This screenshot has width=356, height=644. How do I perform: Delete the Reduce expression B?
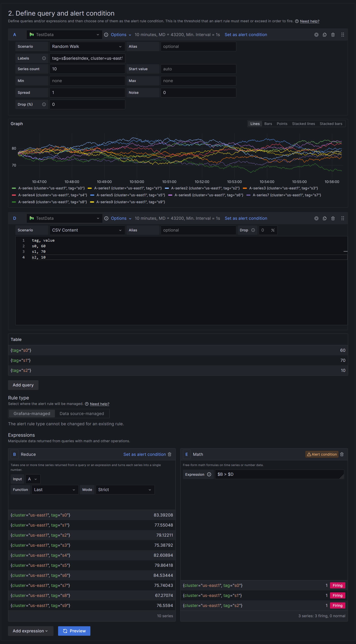click(169, 454)
